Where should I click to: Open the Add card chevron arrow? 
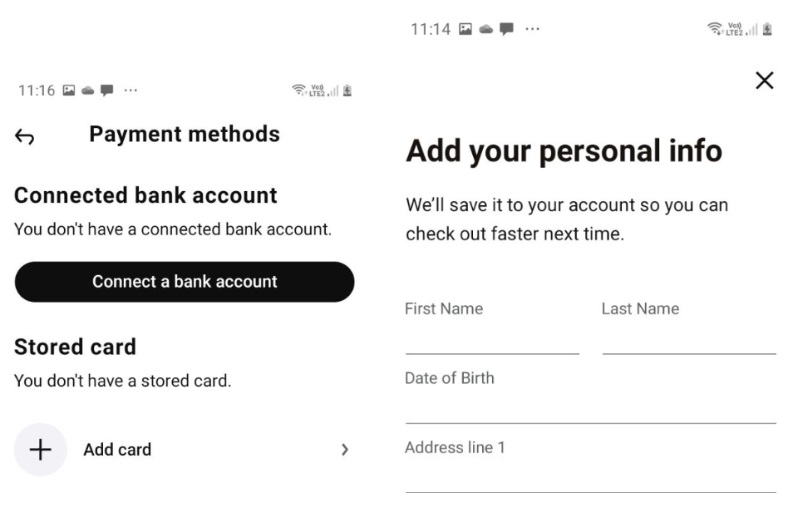[x=345, y=450]
